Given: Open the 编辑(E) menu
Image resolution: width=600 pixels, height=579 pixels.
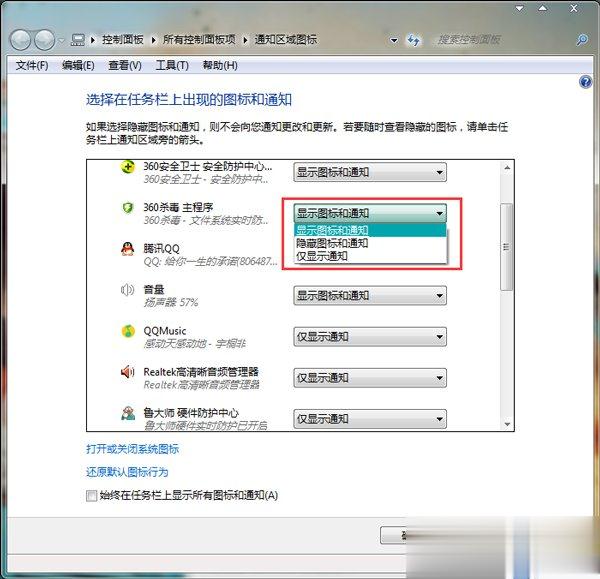Looking at the screenshot, I should point(78,65).
